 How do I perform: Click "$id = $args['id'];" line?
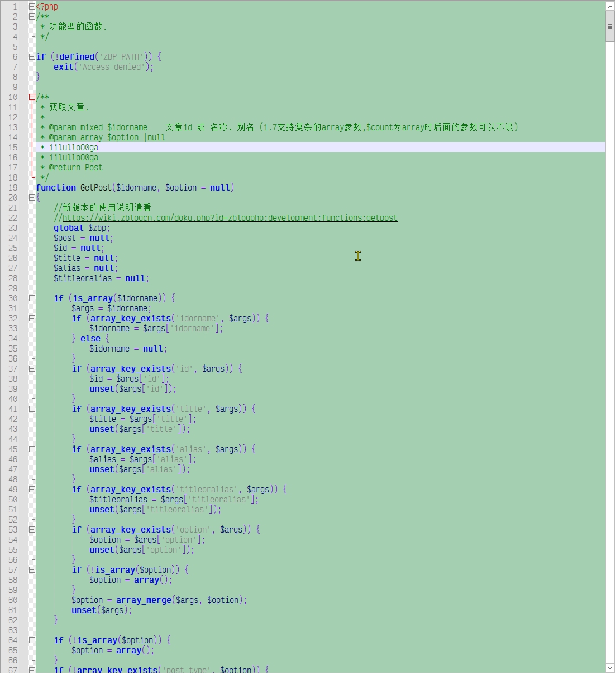(130, 379)
